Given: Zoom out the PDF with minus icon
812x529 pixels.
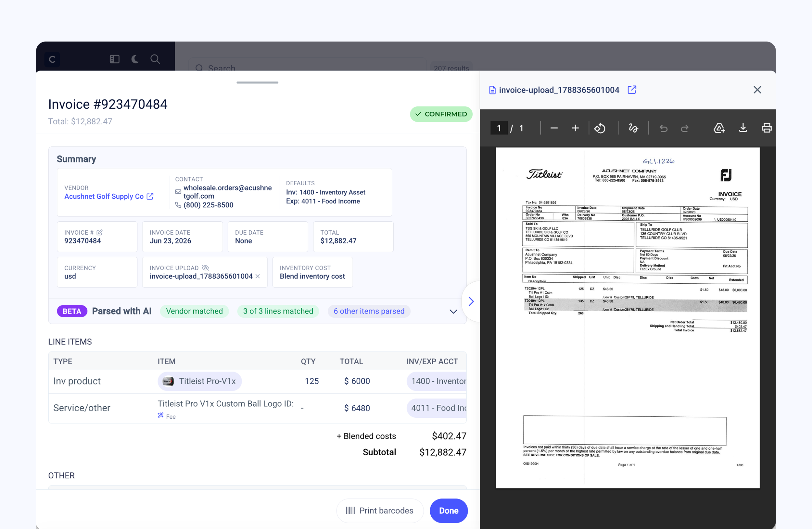Looking at the screenshot, I should [x=554, y=128].
